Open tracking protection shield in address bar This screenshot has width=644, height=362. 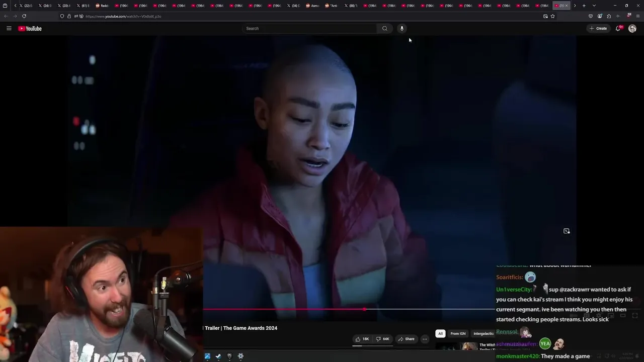click(x=62, y=16)
